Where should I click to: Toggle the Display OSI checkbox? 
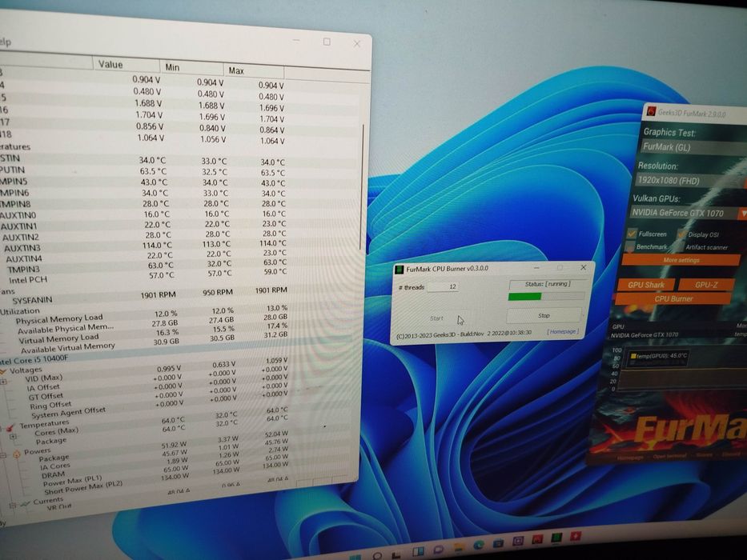tap(681, 234)
